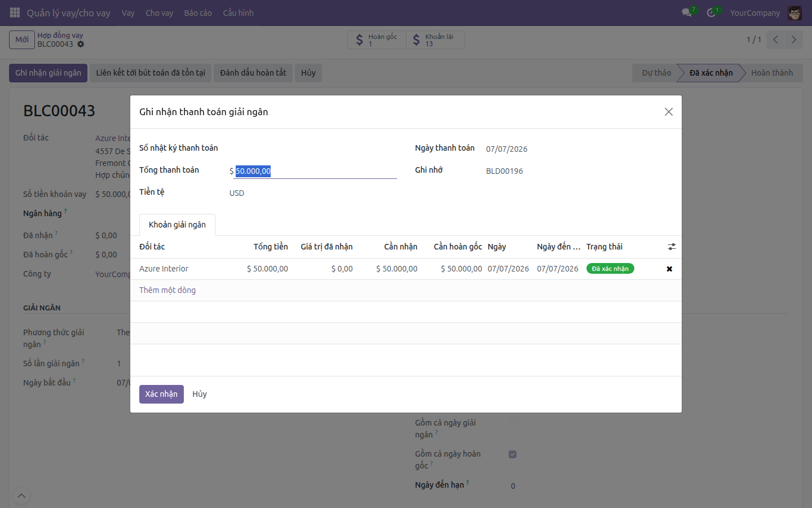Click the Sổ nhật ký thanh toán field
The height and width of the screenshot is (508, 812).
pyautogui.click(x=313, y=148)
